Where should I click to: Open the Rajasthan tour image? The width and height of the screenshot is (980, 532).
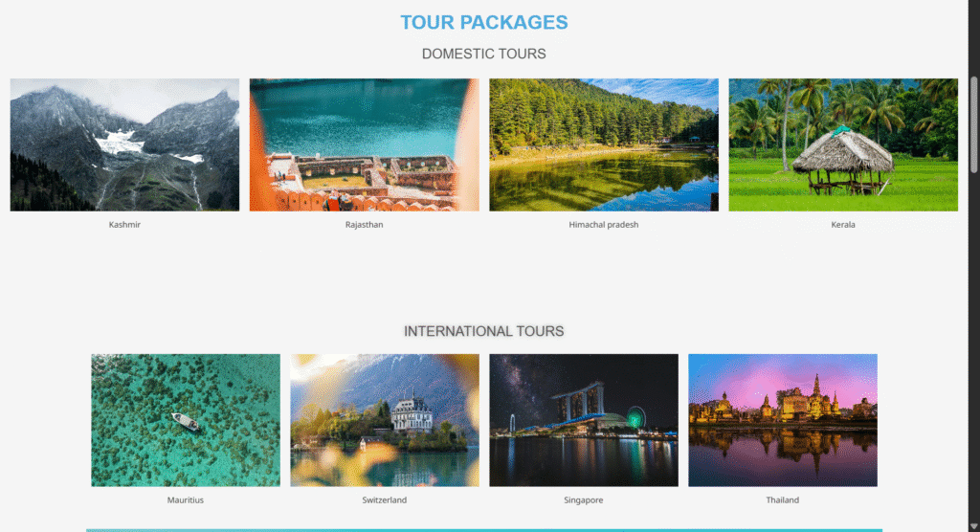pos(365,144)
